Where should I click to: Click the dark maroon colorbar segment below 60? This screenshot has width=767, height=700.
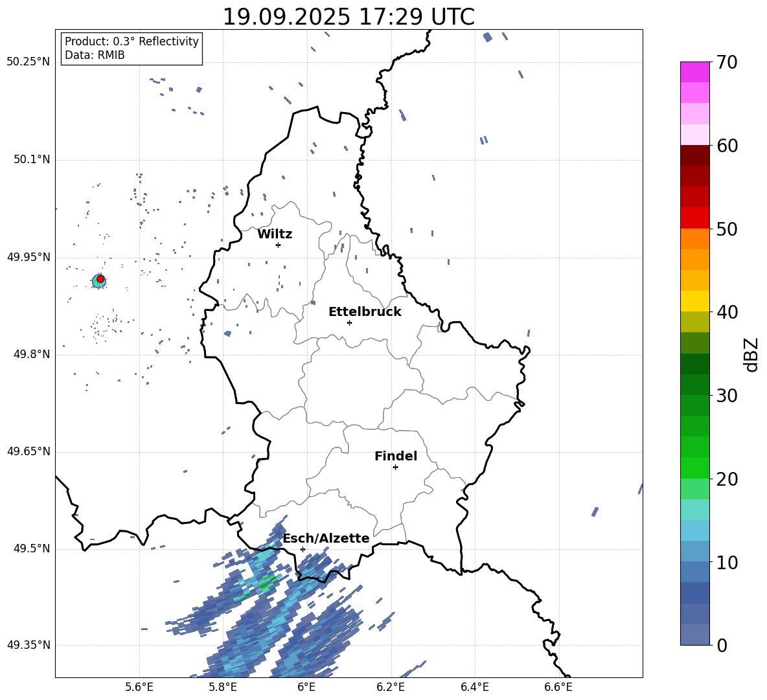pyautogui.click(x=694, y=155)
